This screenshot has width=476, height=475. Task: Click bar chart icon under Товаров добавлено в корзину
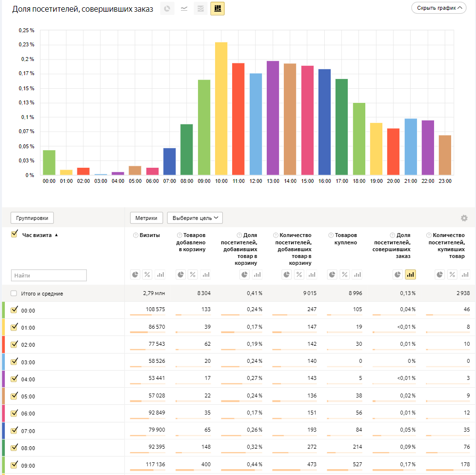206,275
